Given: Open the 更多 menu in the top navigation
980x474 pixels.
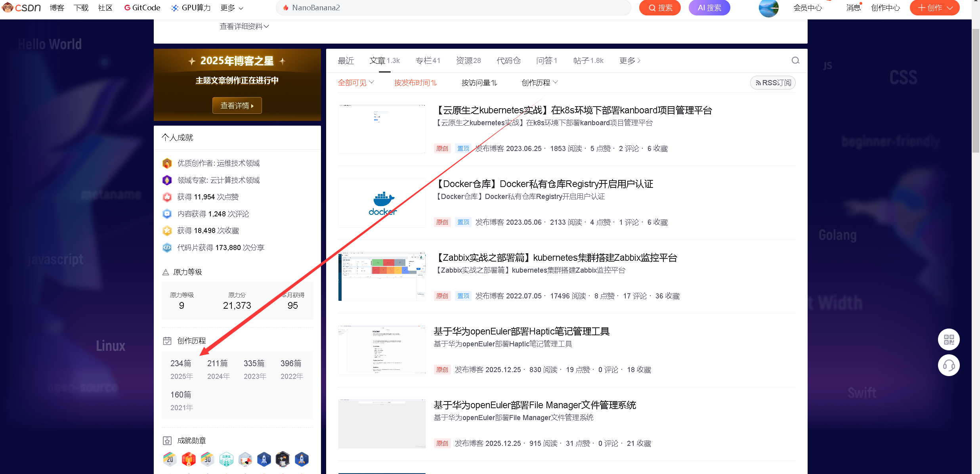Looking at the screenshot, I should tap(232, 8).
